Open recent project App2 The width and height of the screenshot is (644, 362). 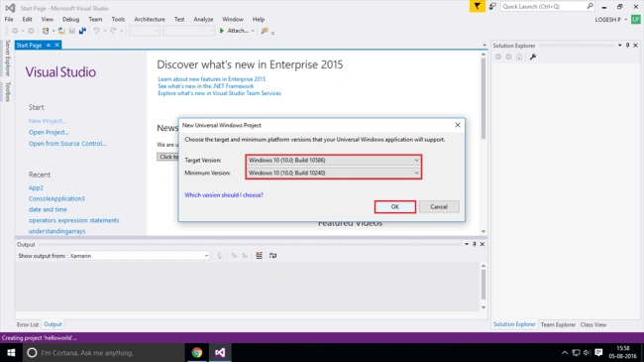tap(36, 187)
